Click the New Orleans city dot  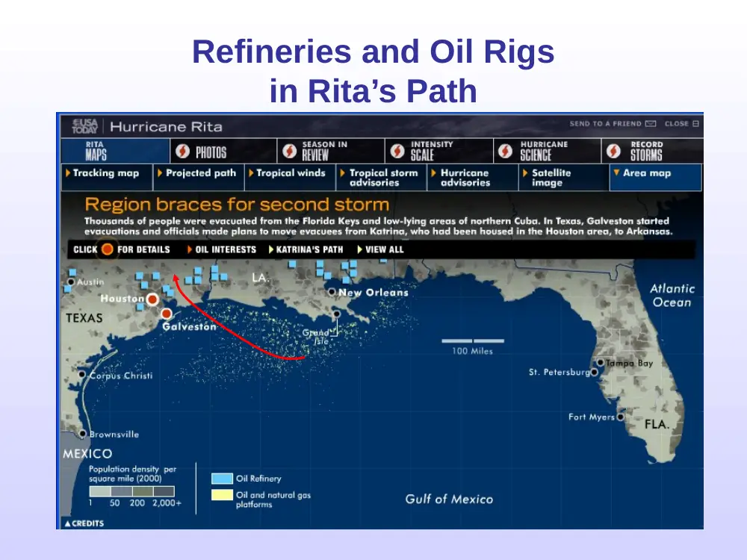(332, 292)
